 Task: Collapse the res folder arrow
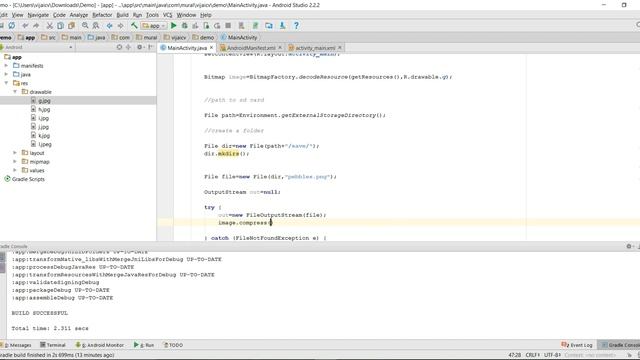click(6, 83)
